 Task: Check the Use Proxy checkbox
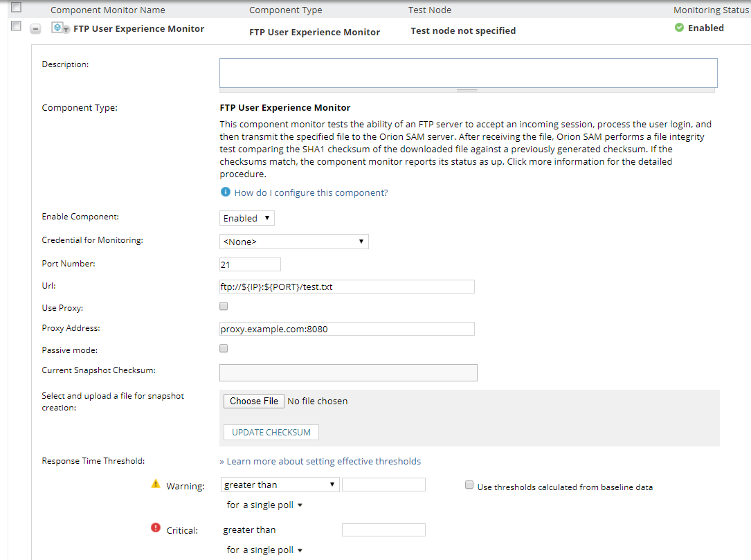pyautogui.click(x=224, y=306)
